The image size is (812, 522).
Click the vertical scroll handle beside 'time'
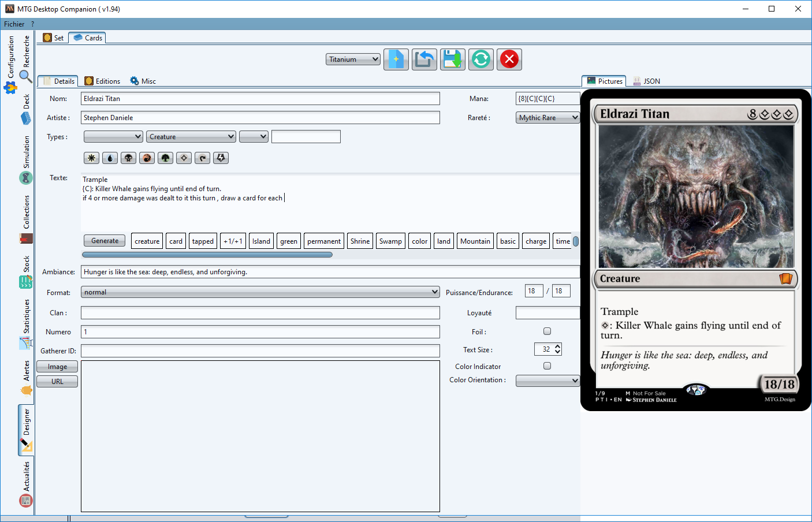click(x=576, y=241)
